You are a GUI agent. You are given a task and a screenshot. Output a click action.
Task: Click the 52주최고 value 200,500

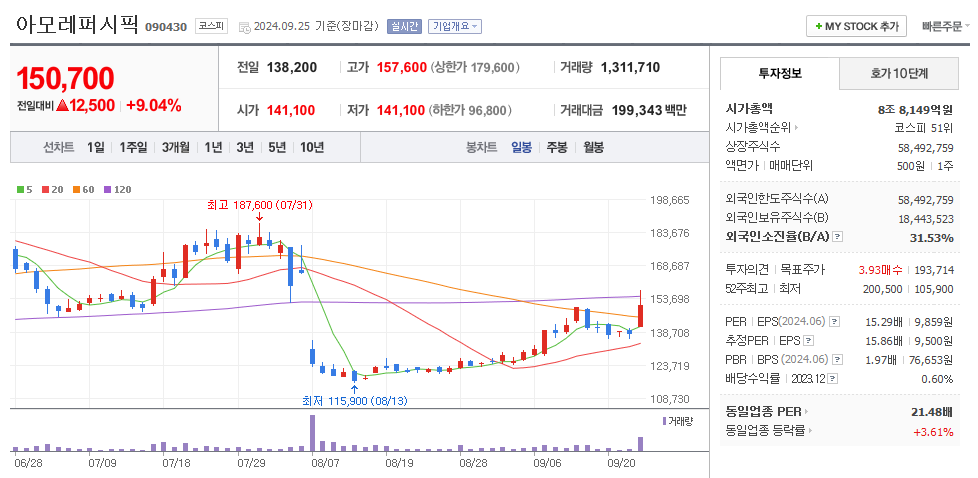click(x=883, y=289)
